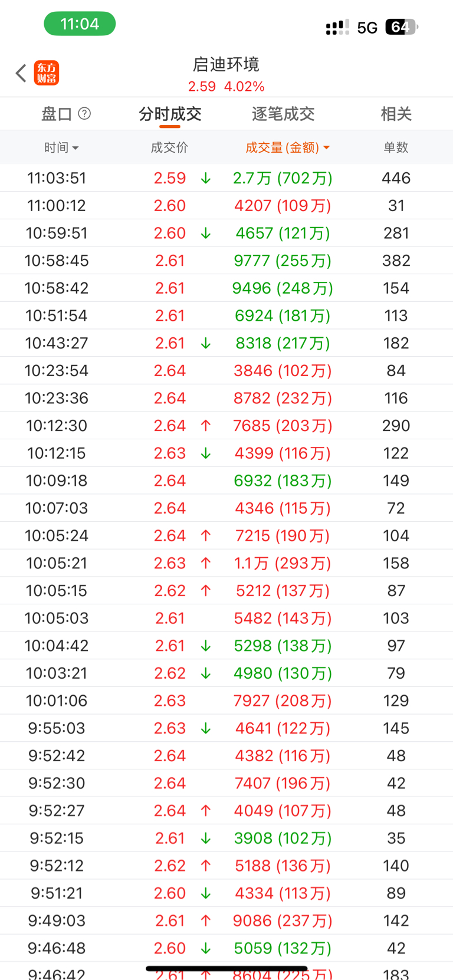Tap the down arrow on 11:03:51 row
This screenshot has height=980, width=453.
(205, 178)
